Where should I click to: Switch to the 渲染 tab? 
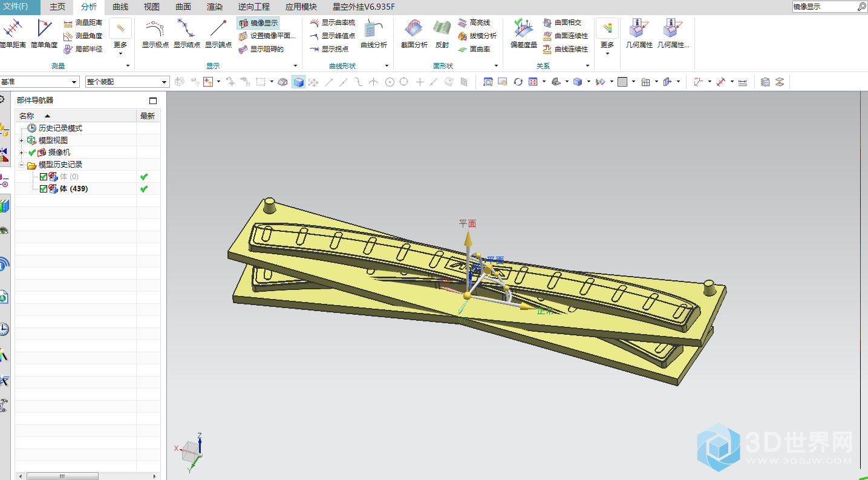(x=215, y=7)
